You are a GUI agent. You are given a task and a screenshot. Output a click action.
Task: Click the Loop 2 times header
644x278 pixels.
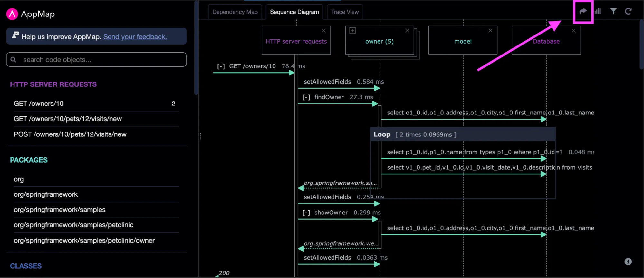coord(463,134)
